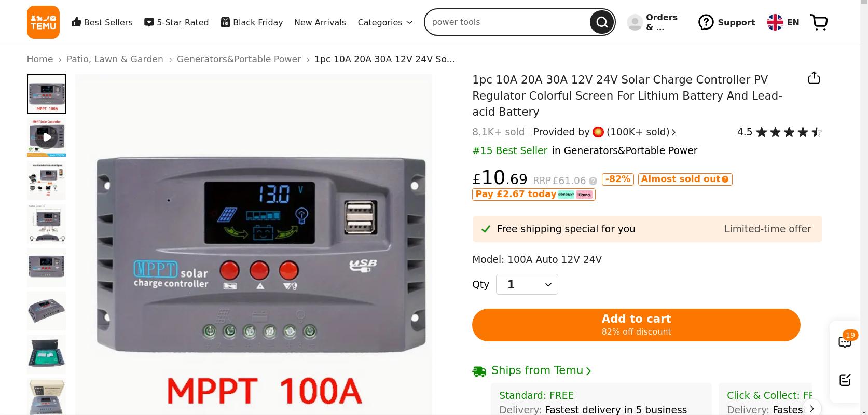Select the green circuit board thumbnail
Viewport: 868px width, 415px height.
click(x=47, y=354)
